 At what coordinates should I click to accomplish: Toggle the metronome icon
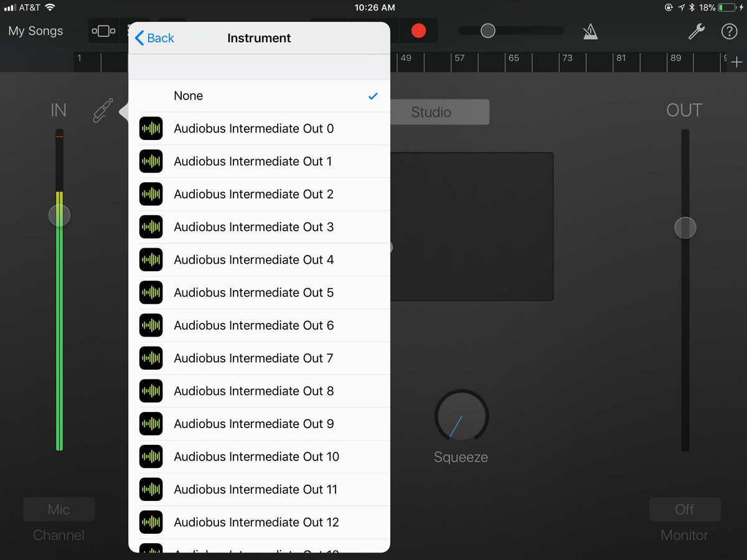590,31
